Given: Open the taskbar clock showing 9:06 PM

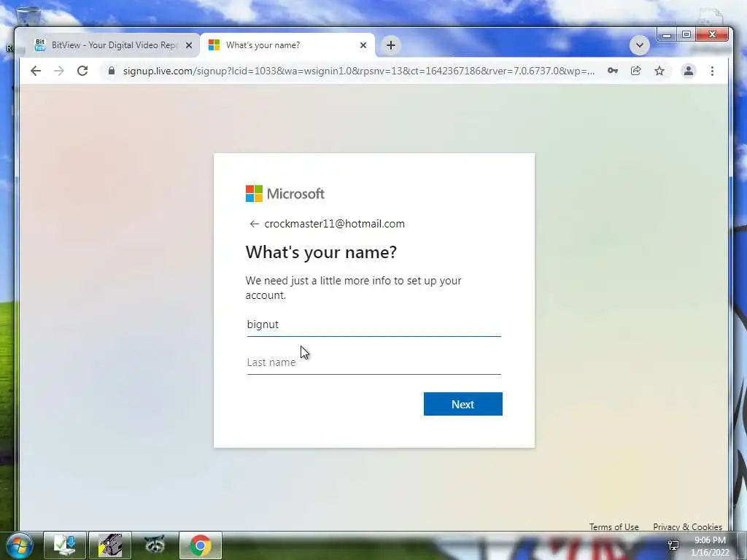Looking at the screenshot, I should pyautogui.click(x=710, y=546).
